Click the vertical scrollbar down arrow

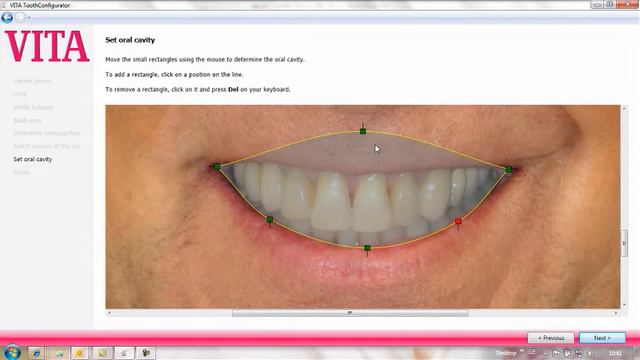click(624, 305)
